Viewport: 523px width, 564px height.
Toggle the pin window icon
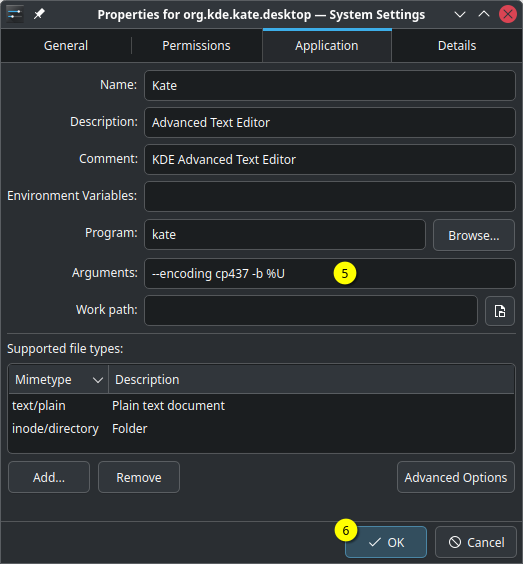coord(39,14)
